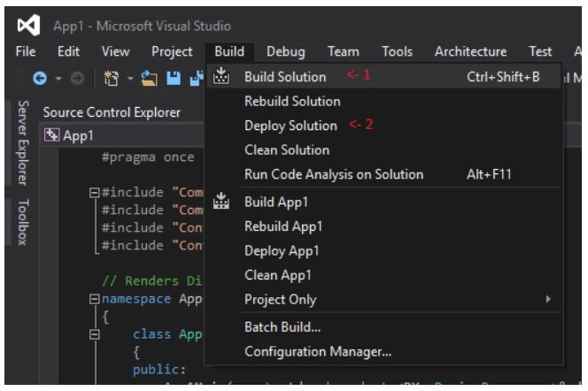Open the Debug menu
The image size is (588, 391).
click(x=286, y=51)
